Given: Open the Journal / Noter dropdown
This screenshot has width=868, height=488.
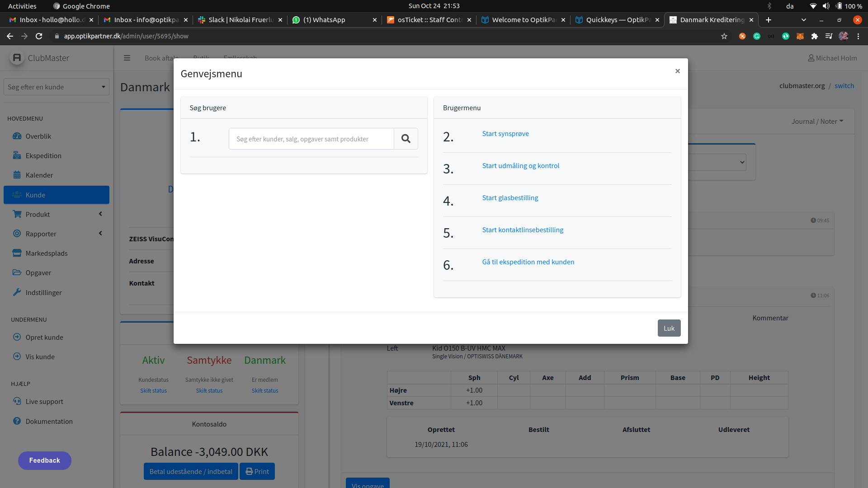Looking at the screenshot, I should click(817, 121).
